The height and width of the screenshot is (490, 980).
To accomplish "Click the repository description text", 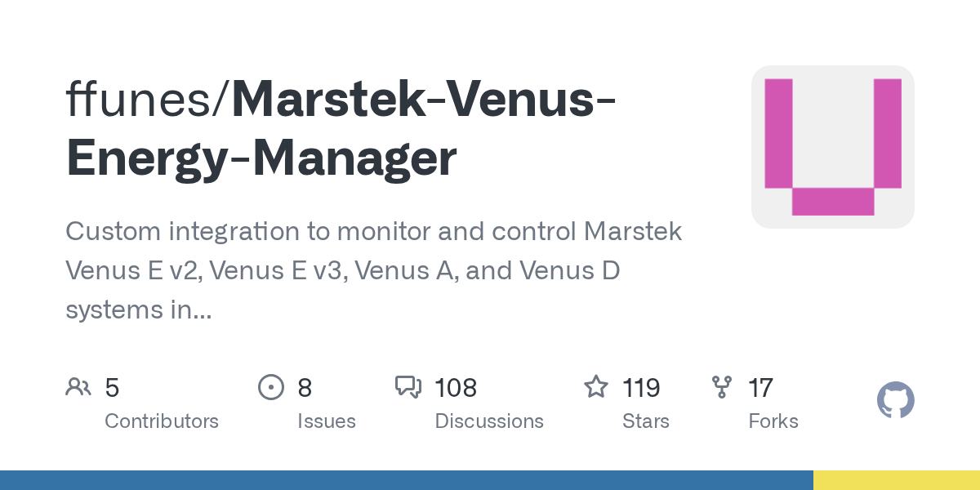I will (374, 270).
